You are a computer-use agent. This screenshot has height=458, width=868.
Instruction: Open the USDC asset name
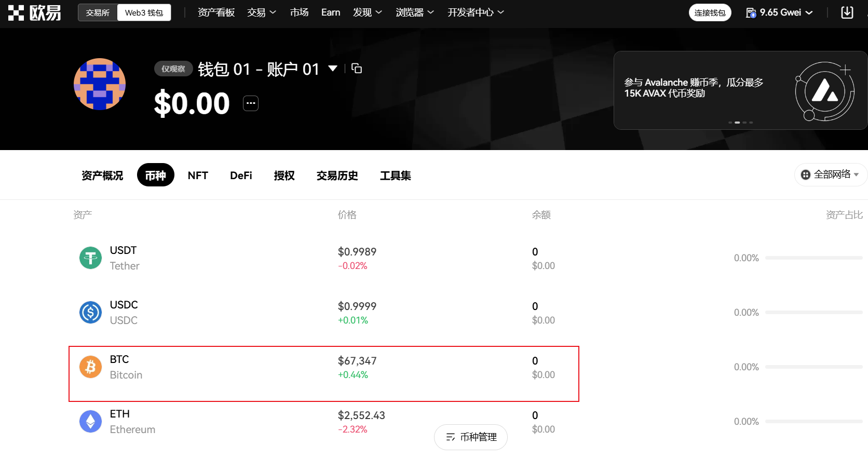click(124, 305)
